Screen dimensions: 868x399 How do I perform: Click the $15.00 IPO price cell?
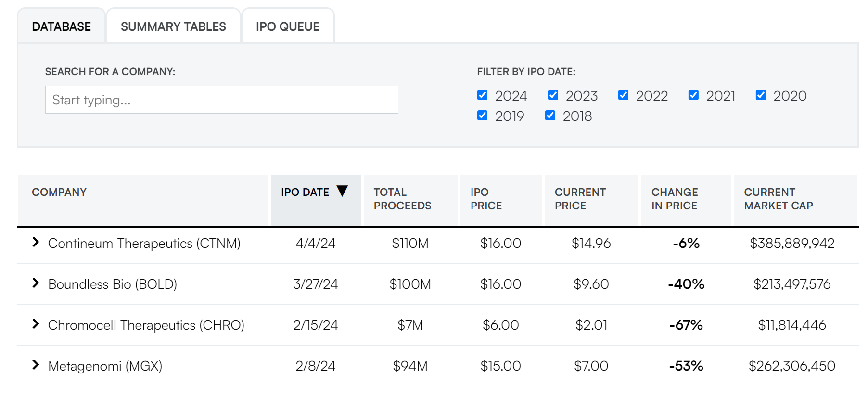(501, 366)
